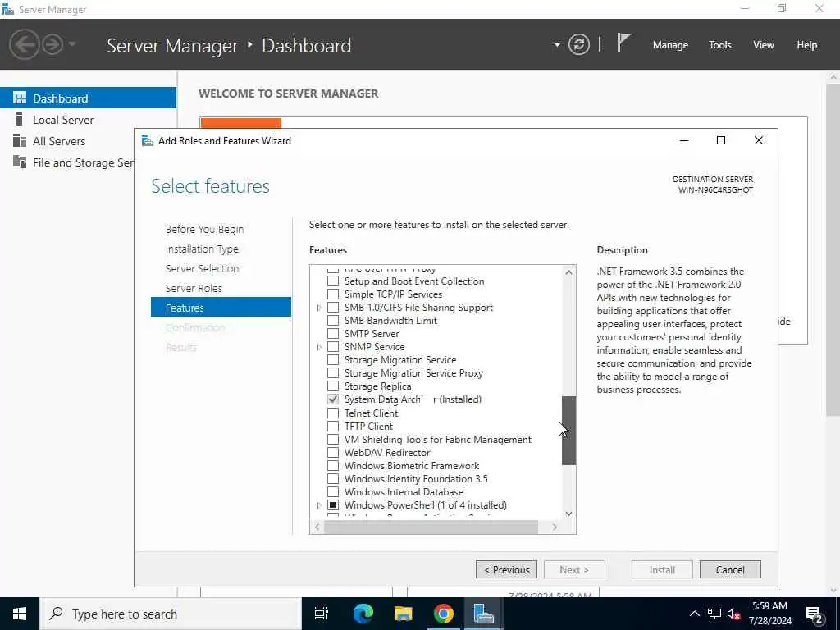
Task: Open the notifications flag icon
Action: pos(623,43)
